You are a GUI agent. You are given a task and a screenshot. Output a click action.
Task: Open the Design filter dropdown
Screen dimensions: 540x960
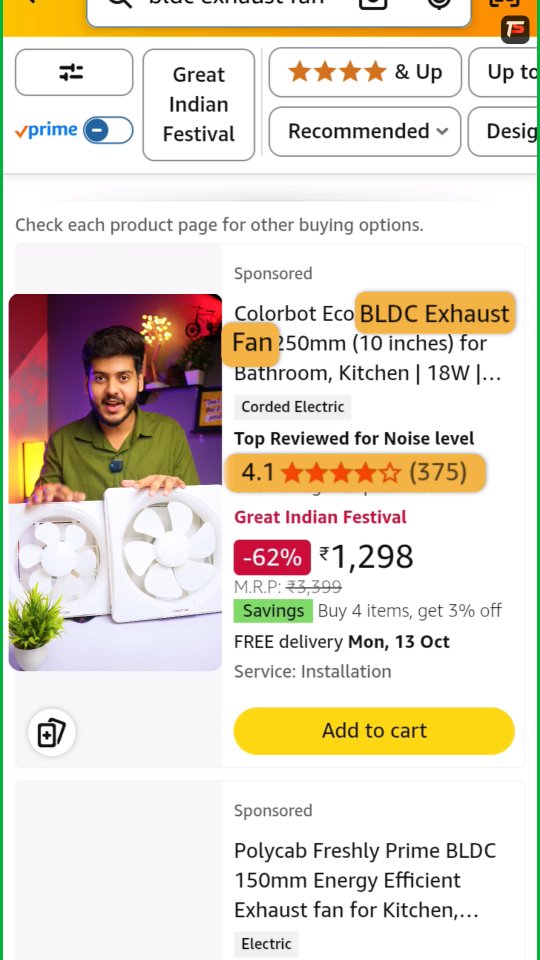click(x=504, y=132)
